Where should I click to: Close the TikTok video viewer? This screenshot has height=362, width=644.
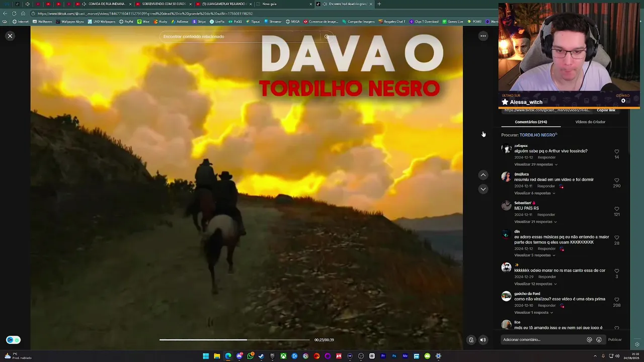10,36
